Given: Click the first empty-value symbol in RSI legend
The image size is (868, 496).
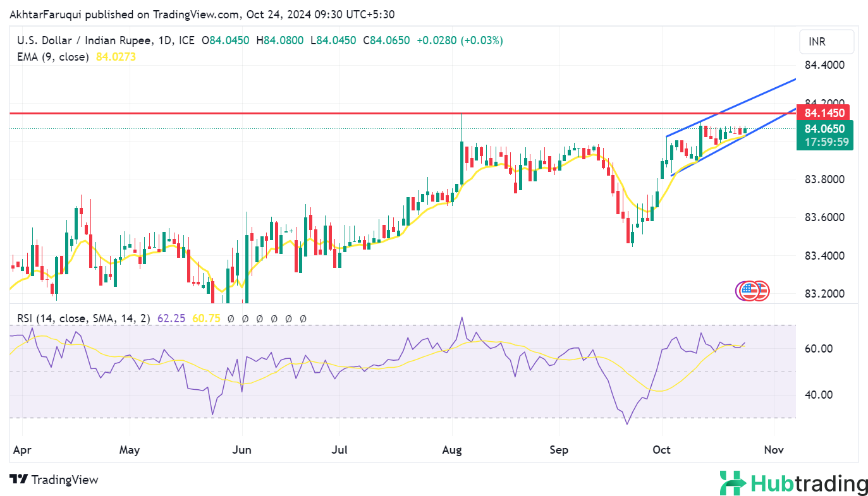Looking at the screenshot, I should 231,318.
